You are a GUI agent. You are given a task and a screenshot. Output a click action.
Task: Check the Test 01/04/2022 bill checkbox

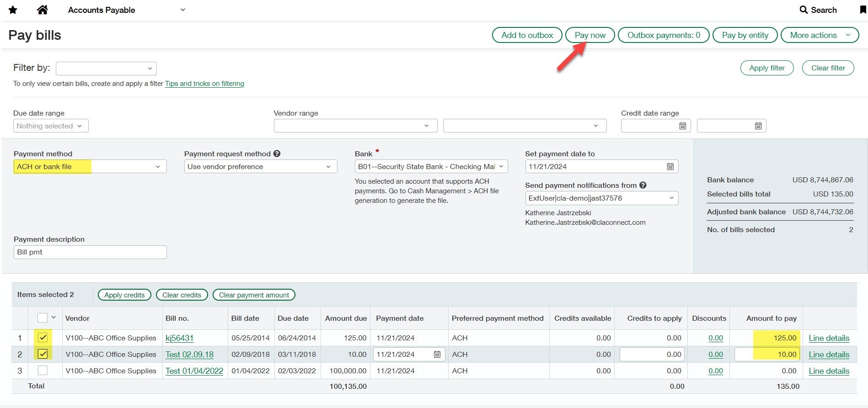(x=43, y=371)
